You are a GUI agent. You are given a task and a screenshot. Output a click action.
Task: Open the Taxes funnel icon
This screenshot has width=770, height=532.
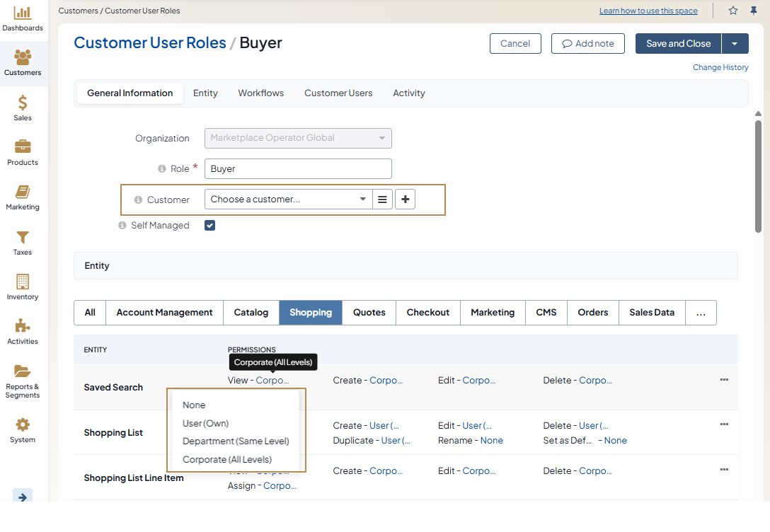pyautogui.click(x=23, y=243)
